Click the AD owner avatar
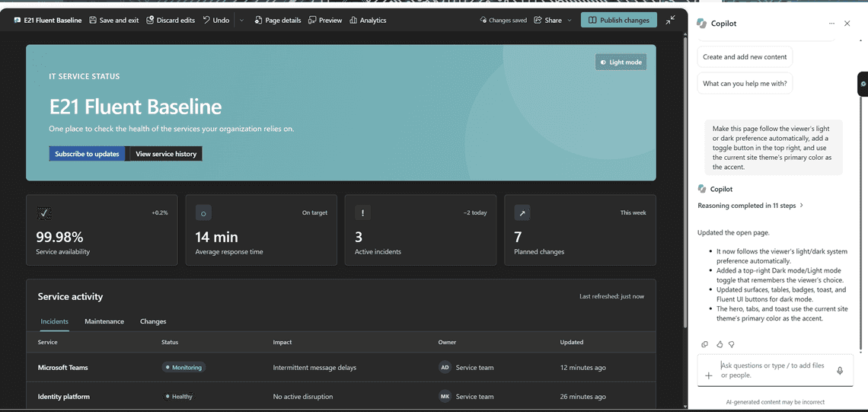This screenshot has height=412, width=868. click(x=445, y=367)
